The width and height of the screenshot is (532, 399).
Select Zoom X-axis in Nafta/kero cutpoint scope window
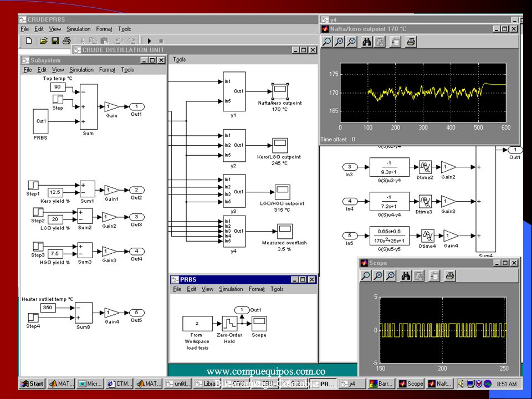click(x=339, y=42)
